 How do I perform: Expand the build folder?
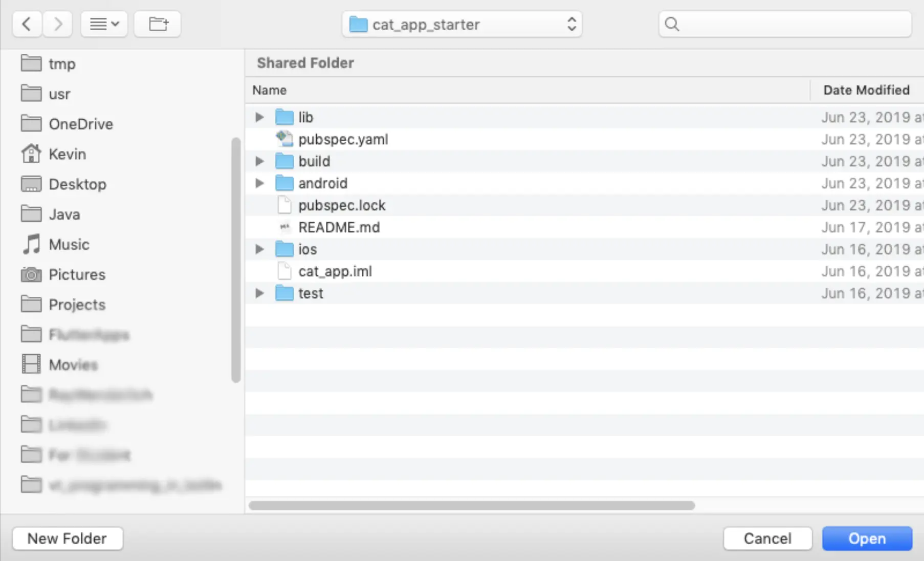point(260,161)
